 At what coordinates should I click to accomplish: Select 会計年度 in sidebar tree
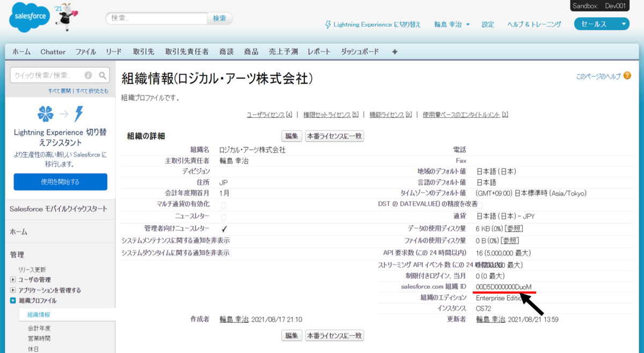pos(39,328)
